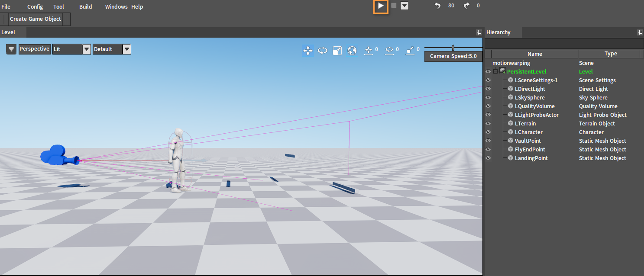Click the undo arrow icon
Viewport: 644px width, 276px height.
pos(437,6)
